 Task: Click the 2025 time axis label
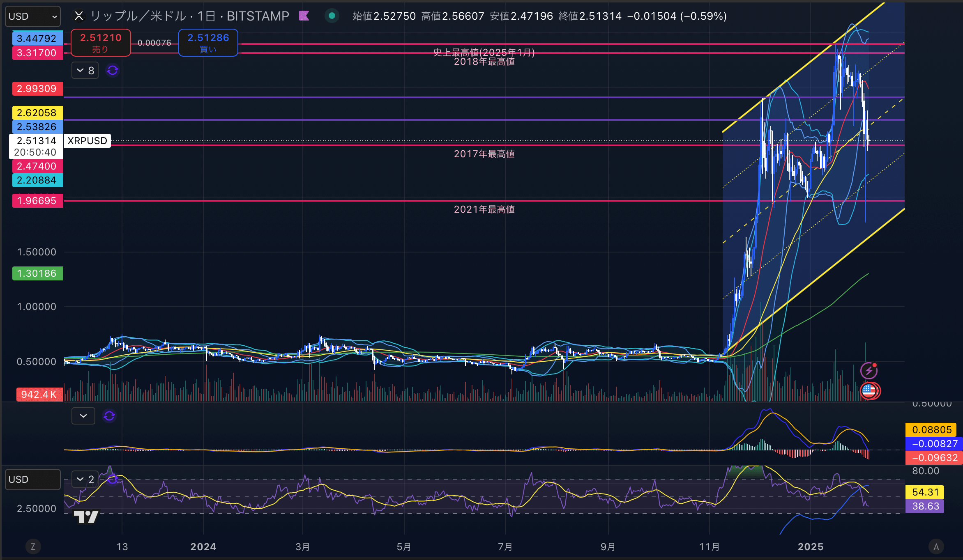click(811, 547)
